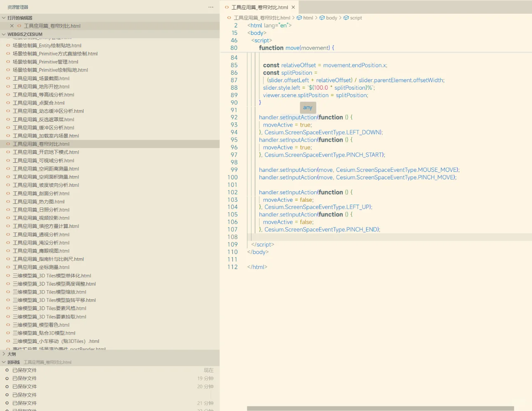Close the 工具应用篇_卷帘对比.html editor tab
The width and height of the screenshot is (532, 411).
293,7
